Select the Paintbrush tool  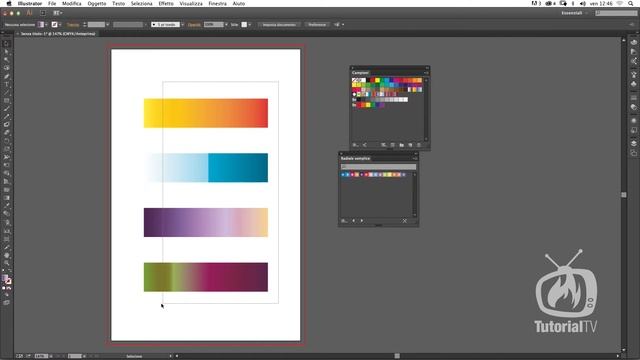click(7, 109)
